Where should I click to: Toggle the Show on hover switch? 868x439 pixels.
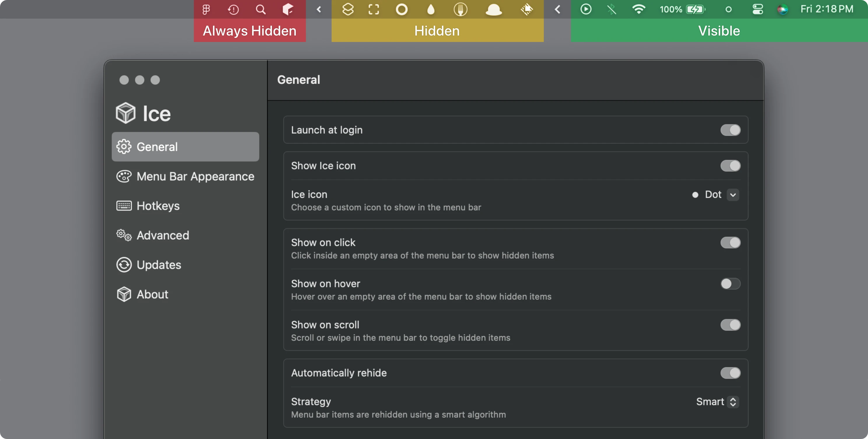(730, 283)
